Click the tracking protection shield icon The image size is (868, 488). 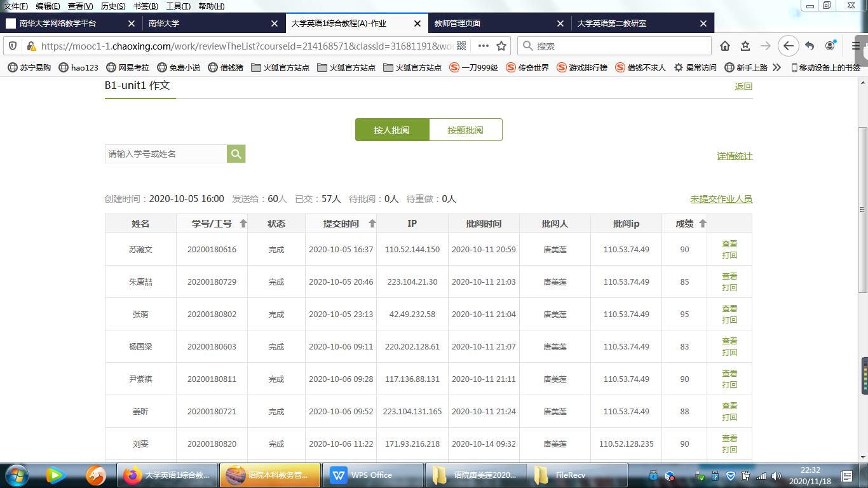[x=13, y=46]
